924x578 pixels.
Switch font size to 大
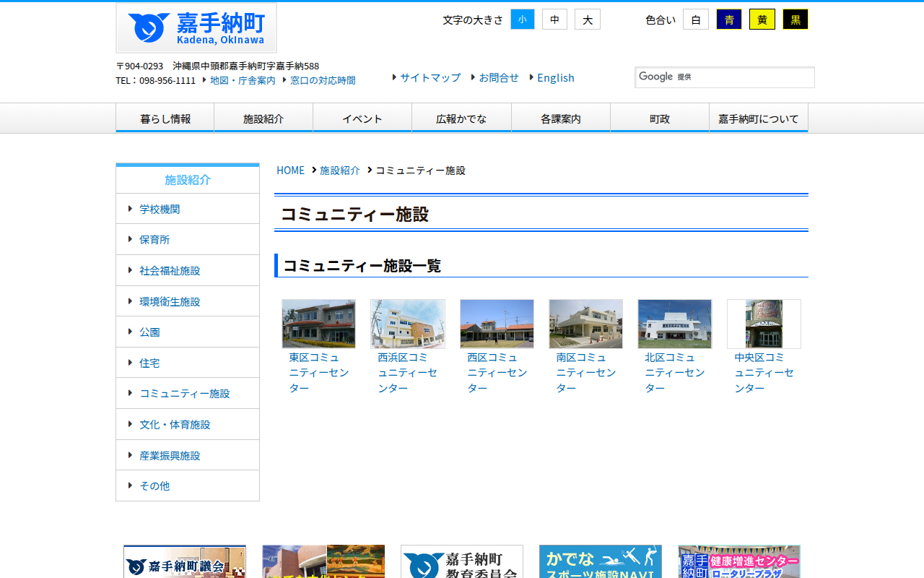pyautogui.click(x=587, y=19)
